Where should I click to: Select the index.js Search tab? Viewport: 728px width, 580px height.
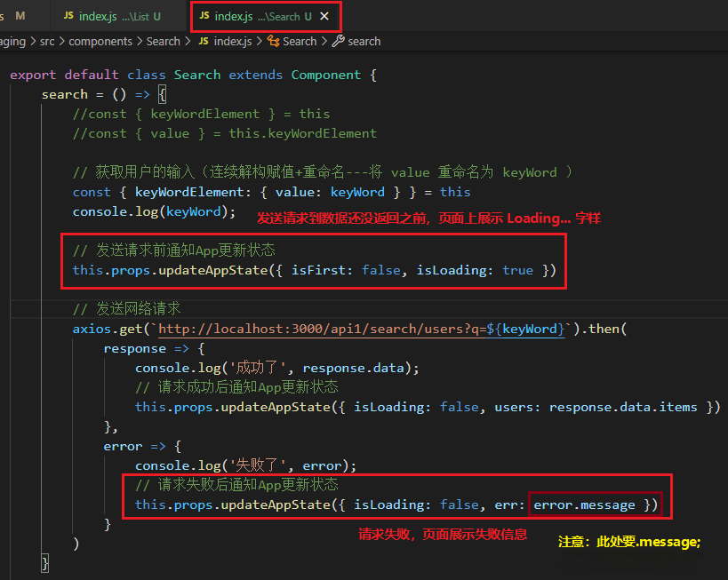coord(265,16)
